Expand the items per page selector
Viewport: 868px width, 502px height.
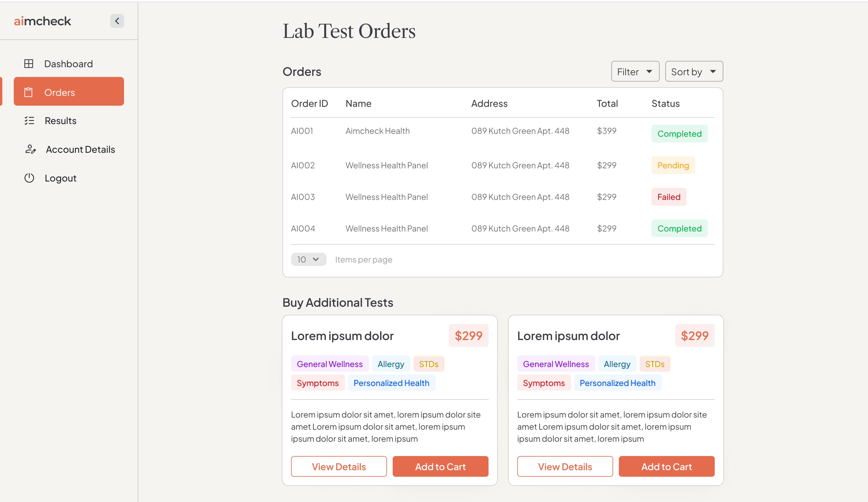pos(309,259)
